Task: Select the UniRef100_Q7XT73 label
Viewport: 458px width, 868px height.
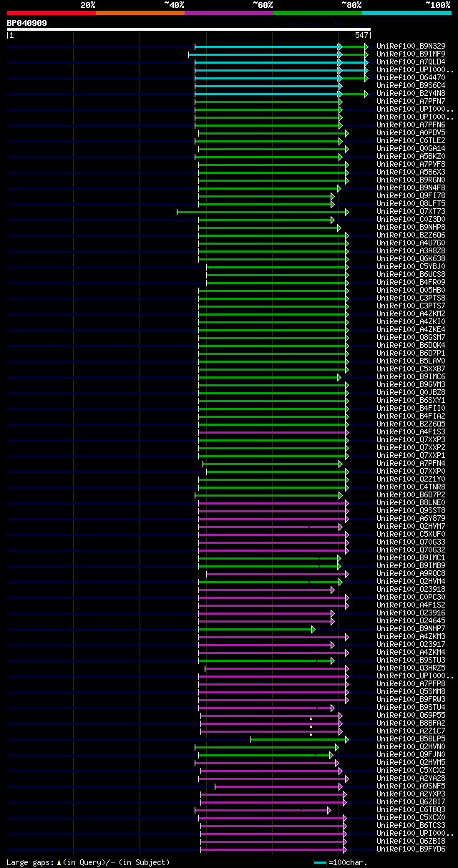Action: pos(411,212)
